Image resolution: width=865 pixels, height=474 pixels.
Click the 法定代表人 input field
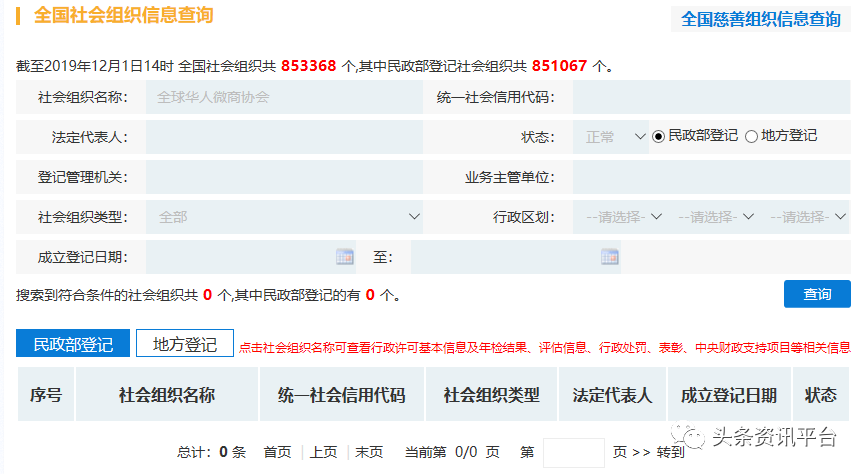click(x=284, y=137)
